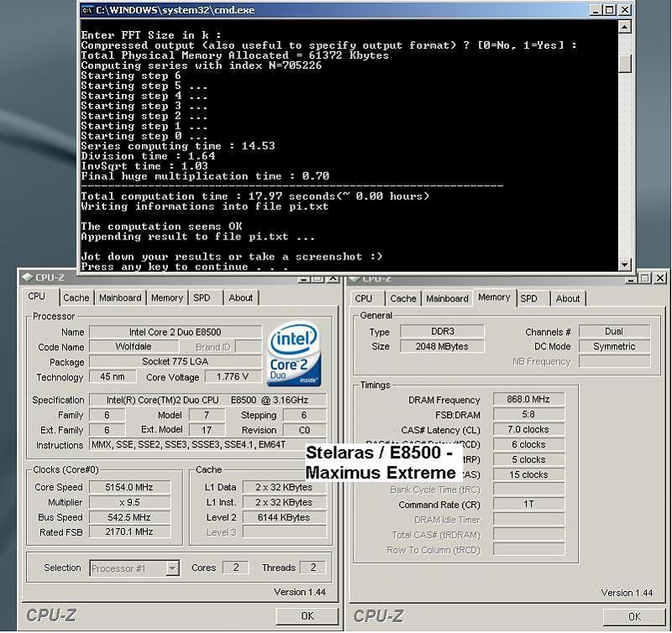Close the cmd.exe window
Screen dimensions: 672x633
(625, 10)
